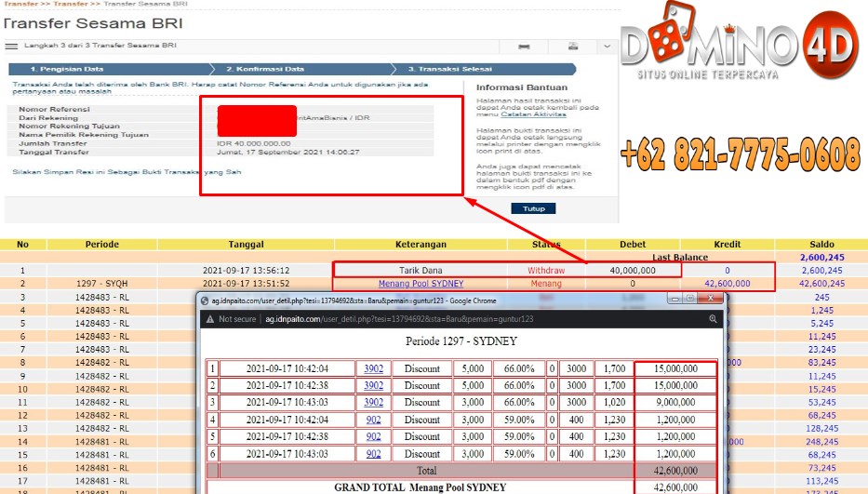
Task: Click the Tarik Dana cell
Action: [421, 271]
